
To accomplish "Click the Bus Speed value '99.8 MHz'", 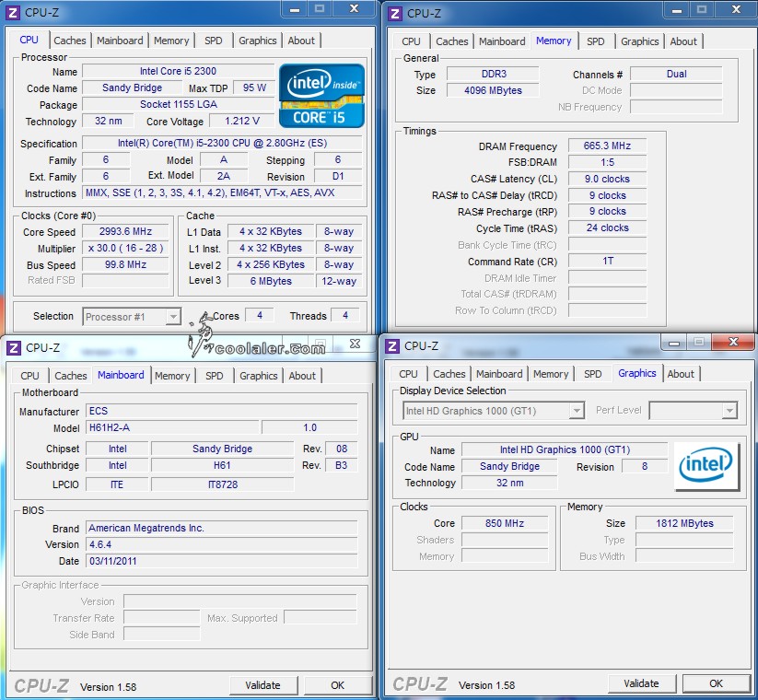I will tap(125, 265).
